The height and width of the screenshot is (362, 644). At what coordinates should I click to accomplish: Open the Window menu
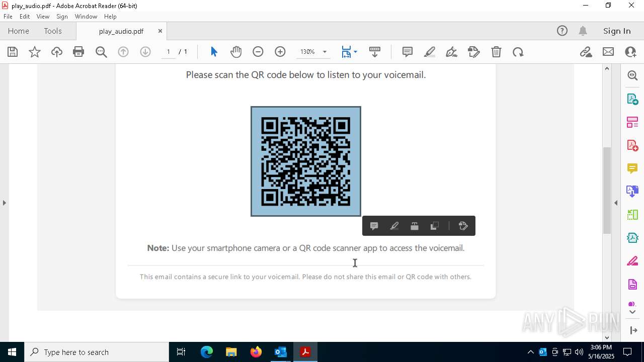tap(86, 17)
